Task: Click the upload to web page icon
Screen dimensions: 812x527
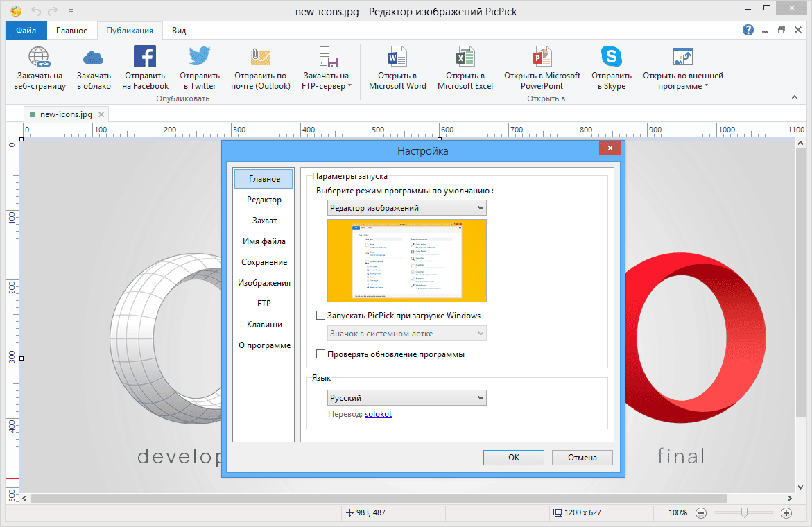Action: tap(40, 57)
